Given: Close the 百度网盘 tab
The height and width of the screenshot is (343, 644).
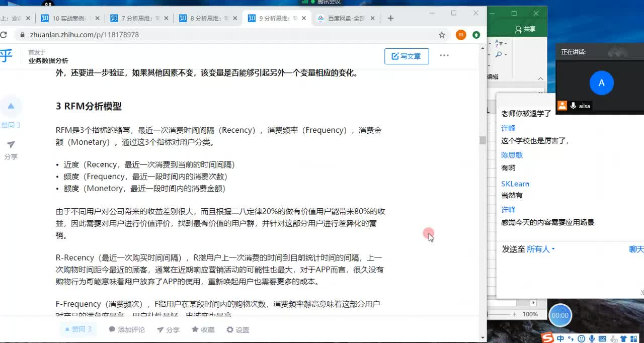Looking at the screenshot, I should [372, 18].
